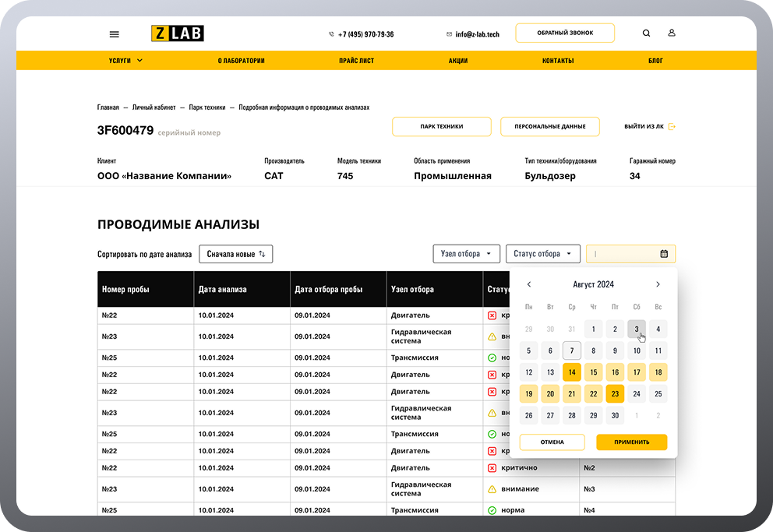
Task: Click the date range input field
Action: click(x=623, y=254)
